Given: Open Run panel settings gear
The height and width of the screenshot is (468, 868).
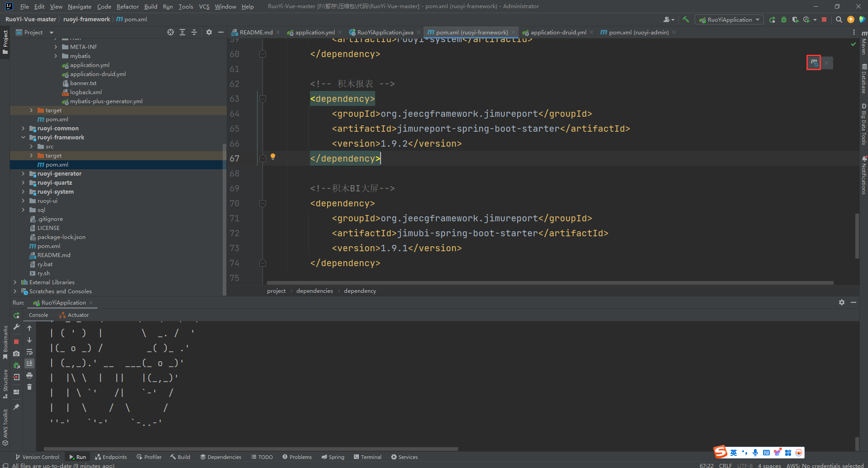Looking at the screenshot, I should 842,302.
